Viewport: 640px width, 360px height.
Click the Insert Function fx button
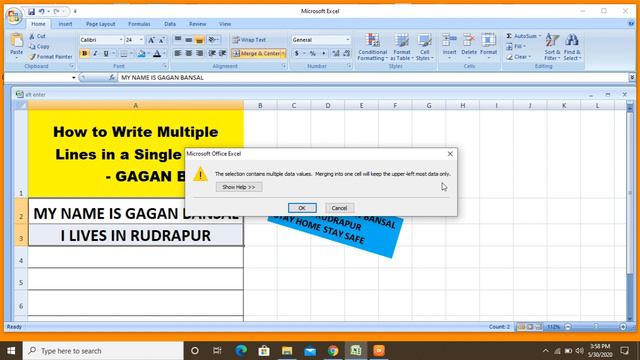pyautogui.click(x=111, y=77)
